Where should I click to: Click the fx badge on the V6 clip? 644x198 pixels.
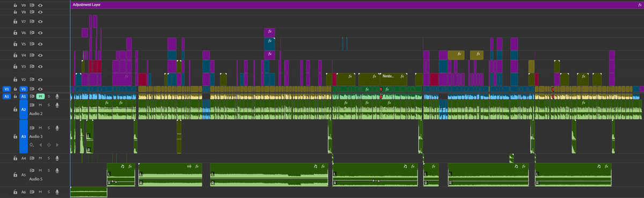(x=269, y=32)
